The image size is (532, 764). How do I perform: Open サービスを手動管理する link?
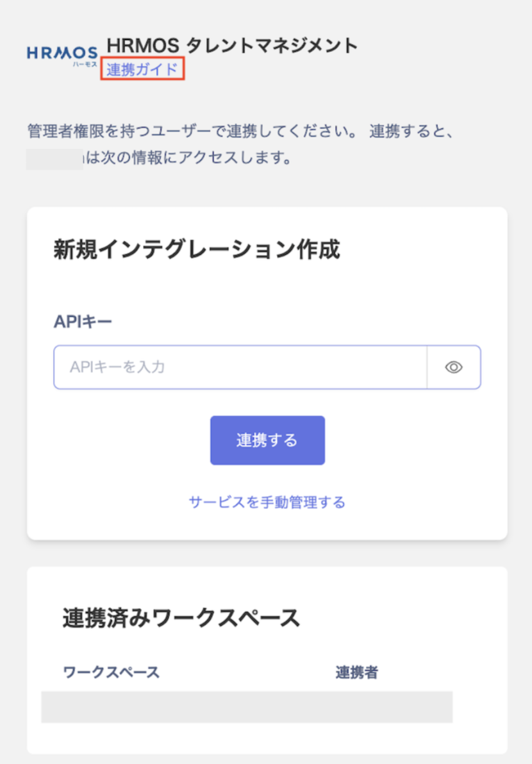tap(267, 502)
